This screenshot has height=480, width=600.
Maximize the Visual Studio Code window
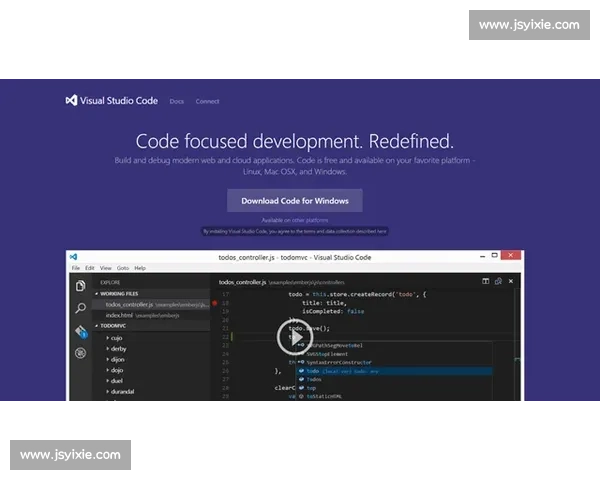click(x=494, y=255)
